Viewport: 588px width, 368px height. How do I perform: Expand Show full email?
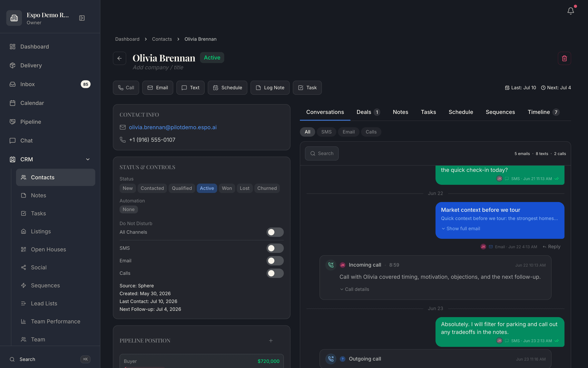[x=461, y=229]
